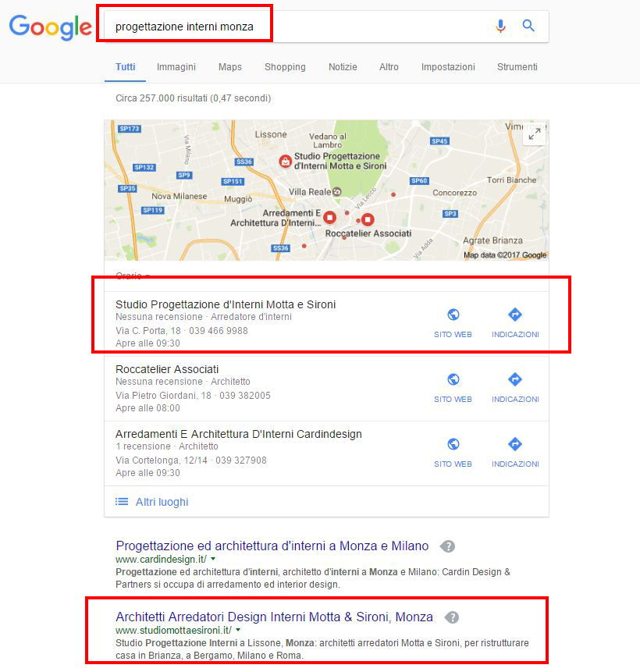This screenshot has height=672, width=640.
Task: Get Indicazioni directions icon for Motta e Sironi
Action: click(x=515, y=315)
